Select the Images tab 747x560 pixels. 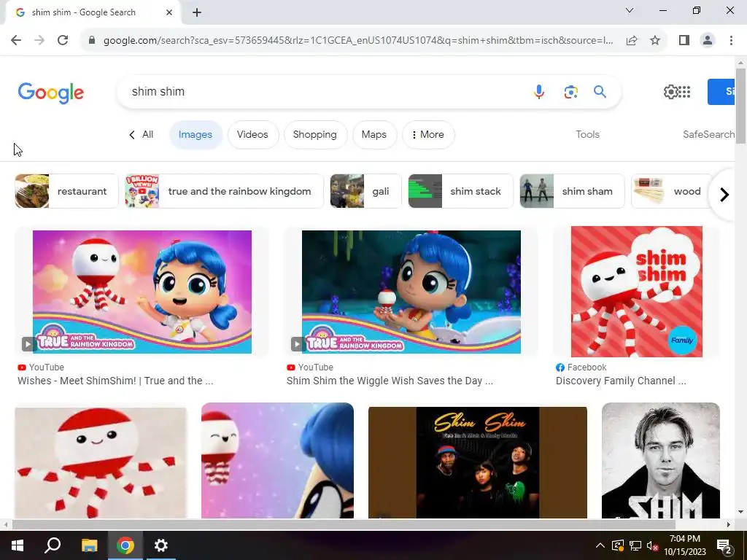[196, 135]
